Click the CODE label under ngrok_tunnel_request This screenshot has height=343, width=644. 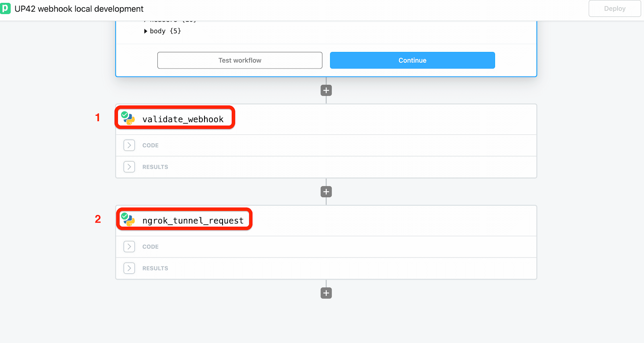coord(151,247)
